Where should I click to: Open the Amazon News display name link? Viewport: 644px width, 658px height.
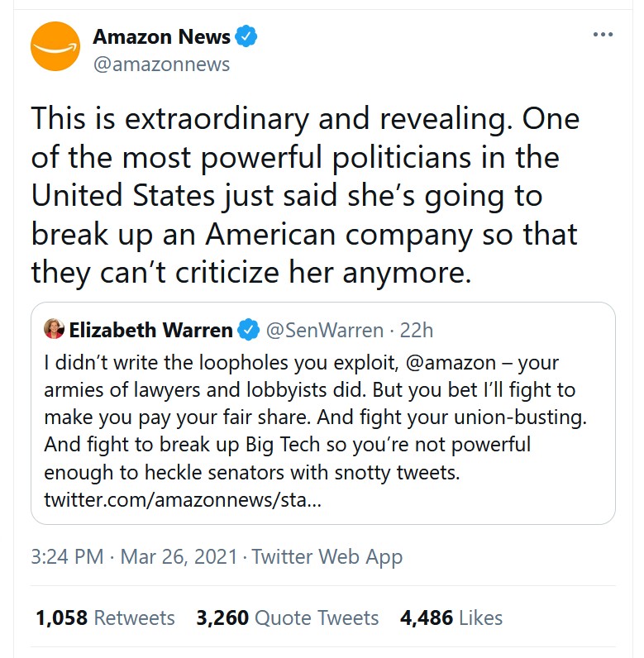(160, 36)
